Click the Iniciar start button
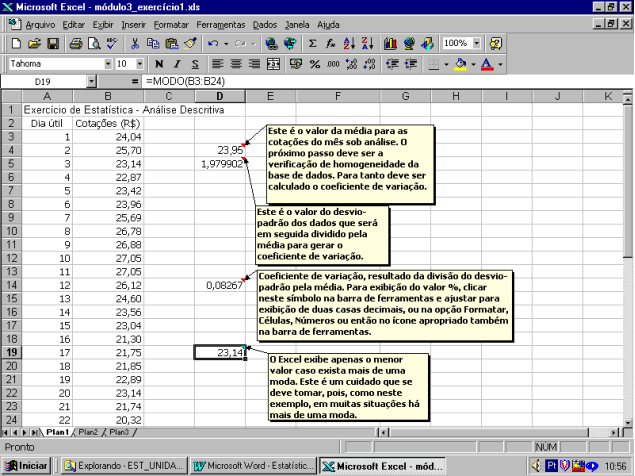635x476 pixels. tap(28, 465)
